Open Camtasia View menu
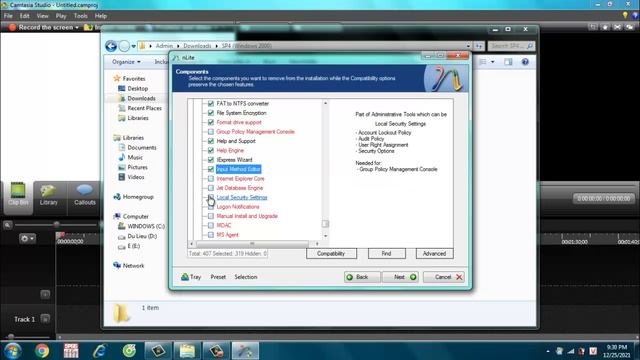This screenshot has height=360, width=640. pos(42,16)
